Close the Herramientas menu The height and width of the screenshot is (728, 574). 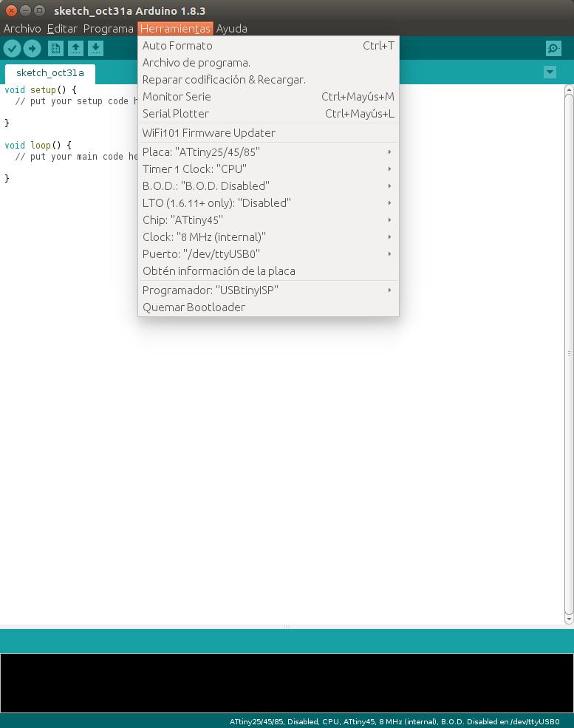175,29
